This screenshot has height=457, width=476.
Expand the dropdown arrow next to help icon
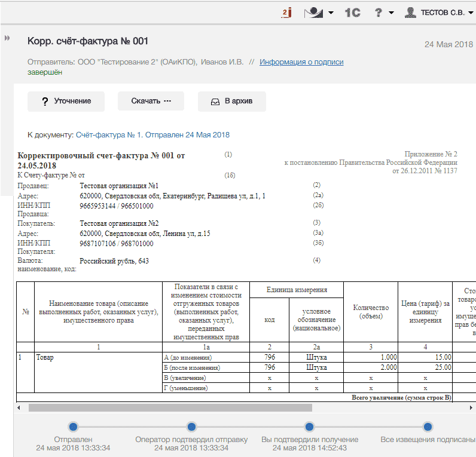tap(391, 13)
